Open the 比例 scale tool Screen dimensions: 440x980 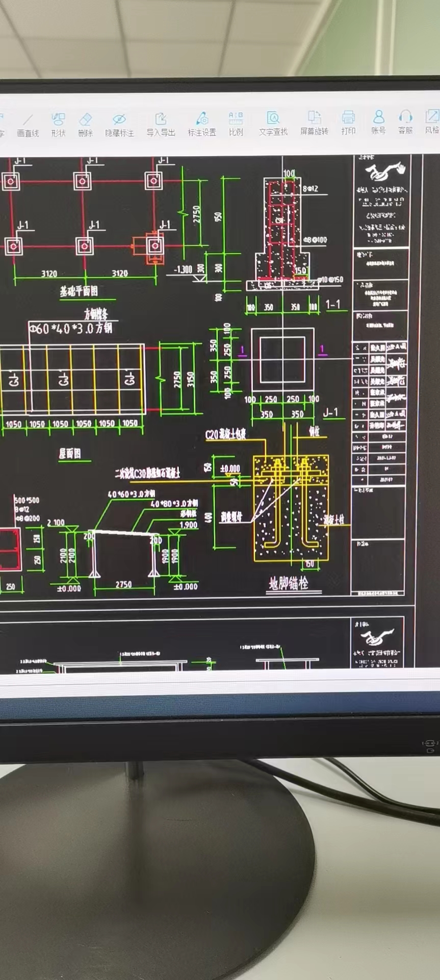click(236, 124)
